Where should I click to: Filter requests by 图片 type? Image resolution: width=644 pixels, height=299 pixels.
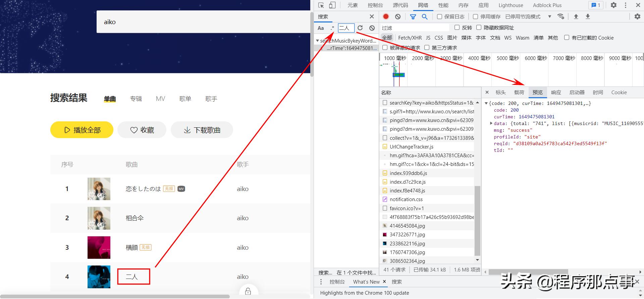tap(452, 38)
